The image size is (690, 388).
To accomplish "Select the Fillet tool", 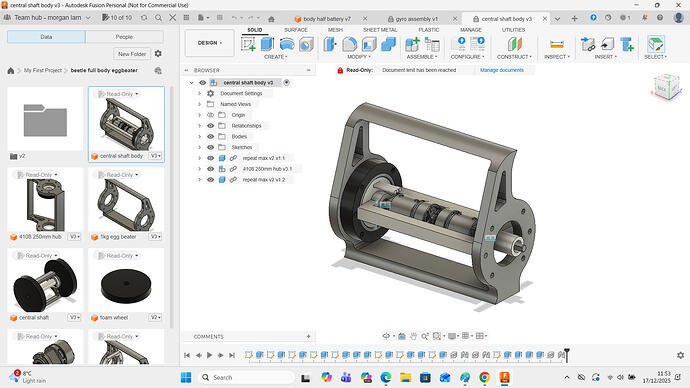I will tap(349, 44).
